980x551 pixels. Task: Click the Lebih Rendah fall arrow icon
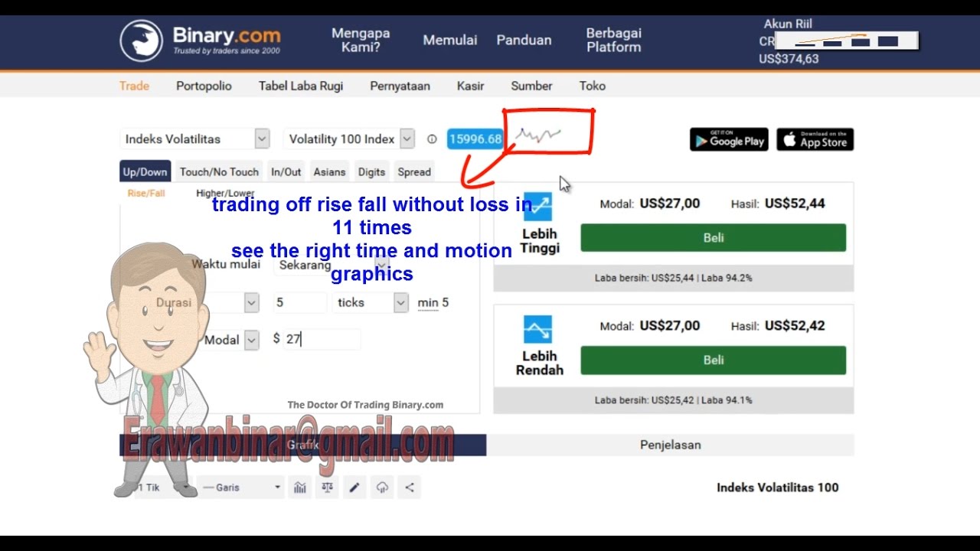coord(538,329)
